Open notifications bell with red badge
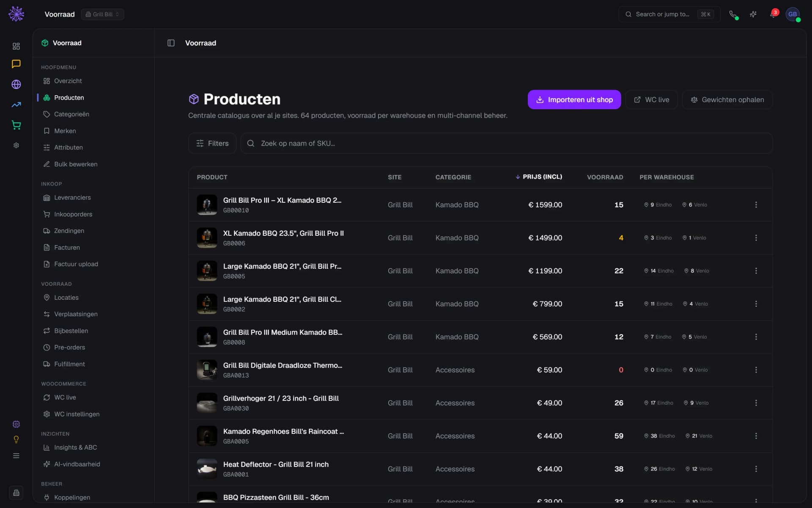The image size is (812, 508). (x=773, y=14)
